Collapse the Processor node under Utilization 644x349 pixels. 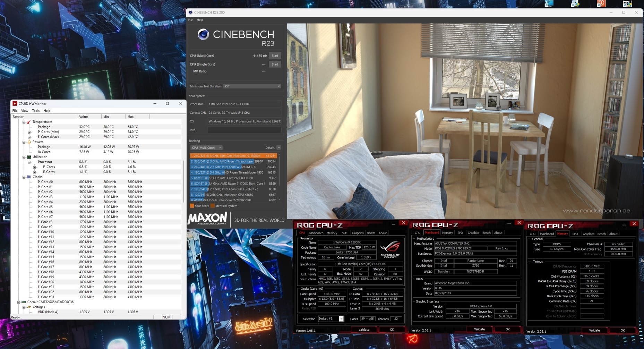pos(29,162)
